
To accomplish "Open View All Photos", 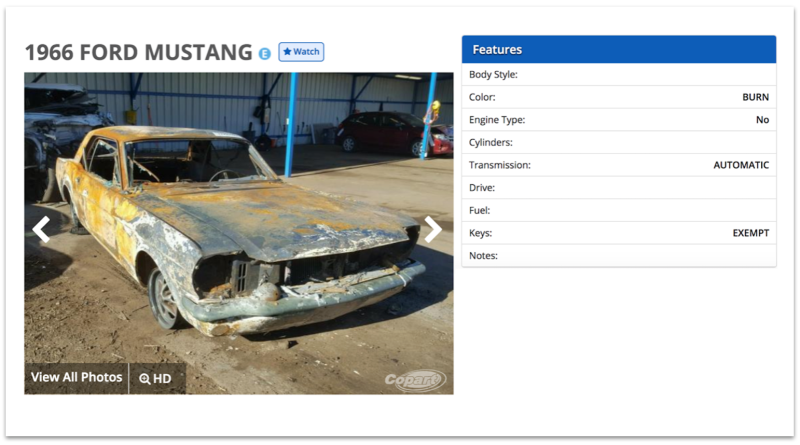I will 77,378.
